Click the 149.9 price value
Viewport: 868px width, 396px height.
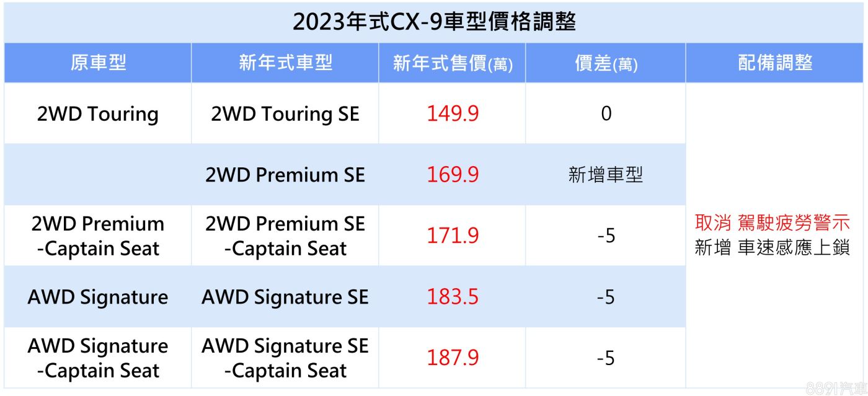(x=452, y=114)
